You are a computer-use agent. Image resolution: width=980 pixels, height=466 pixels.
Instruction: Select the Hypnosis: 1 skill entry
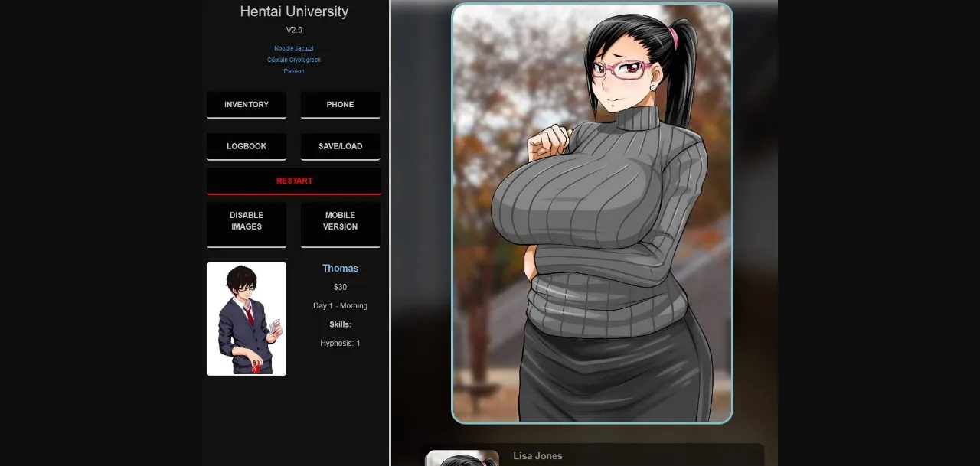click(x=340, y=343)
